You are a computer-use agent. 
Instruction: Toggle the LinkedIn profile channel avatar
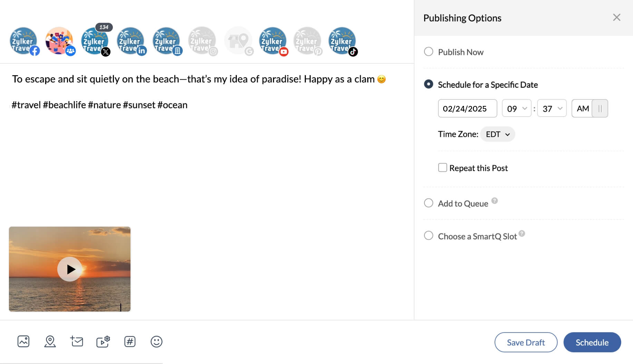[130, 41]
